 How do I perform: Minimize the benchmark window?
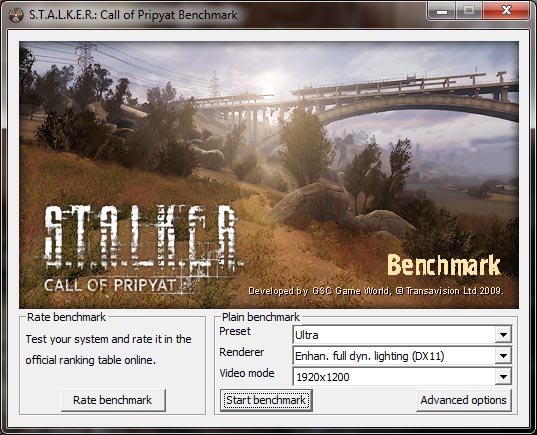(442, 11)
